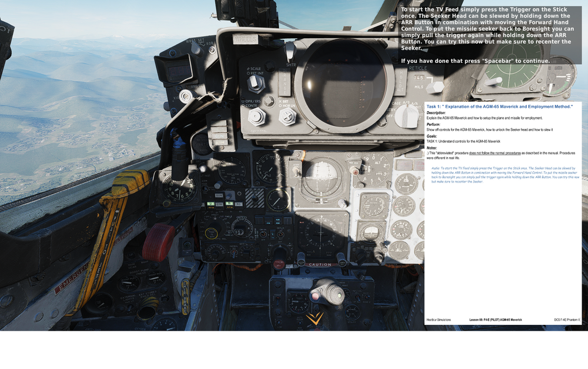This screenshot has width=588, height=369.
Task: Select the RO station button
Action: point(238,204)
